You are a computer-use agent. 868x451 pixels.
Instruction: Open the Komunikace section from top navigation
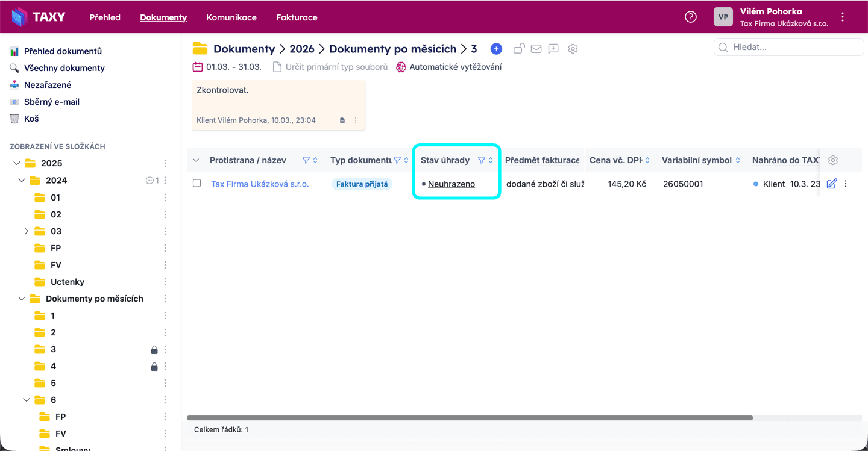coord(231,17)
